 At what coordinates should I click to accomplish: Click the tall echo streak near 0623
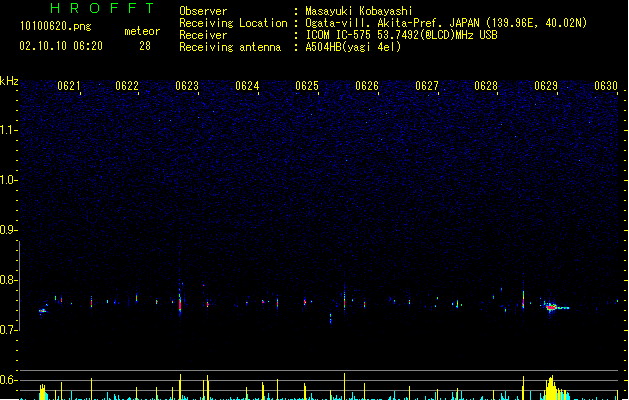[180, 300]
